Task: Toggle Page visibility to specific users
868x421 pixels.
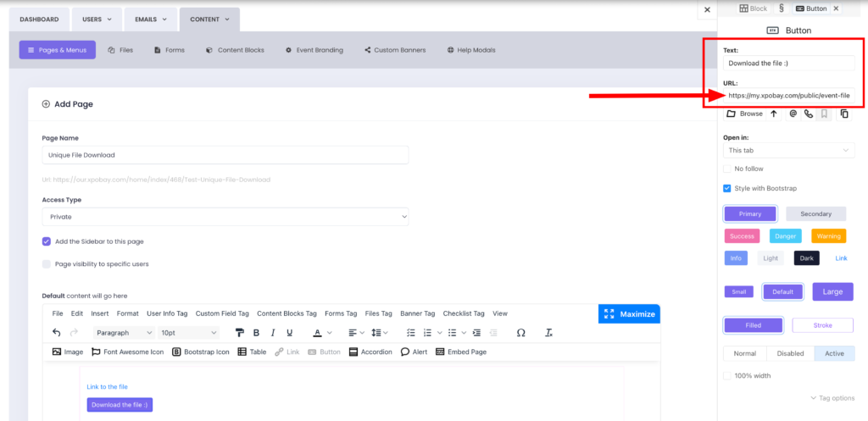Action: click(x=47, y=264)
